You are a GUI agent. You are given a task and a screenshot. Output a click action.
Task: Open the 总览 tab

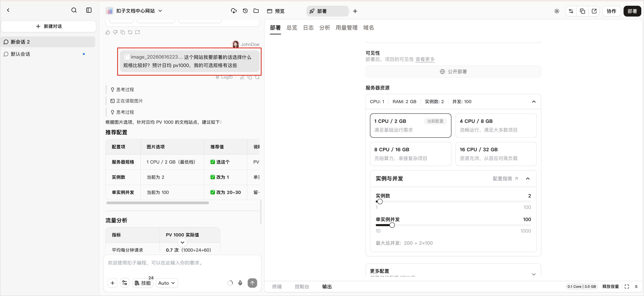[292, 28]
